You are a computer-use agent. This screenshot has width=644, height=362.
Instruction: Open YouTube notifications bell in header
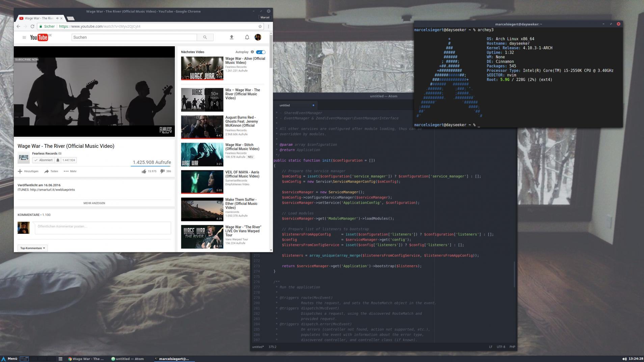pos(247,37)
